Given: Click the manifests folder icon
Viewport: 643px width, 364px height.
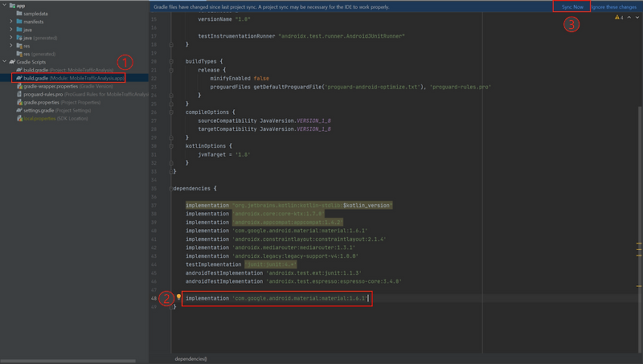Looking at the screenshot, I should point(19,22).
